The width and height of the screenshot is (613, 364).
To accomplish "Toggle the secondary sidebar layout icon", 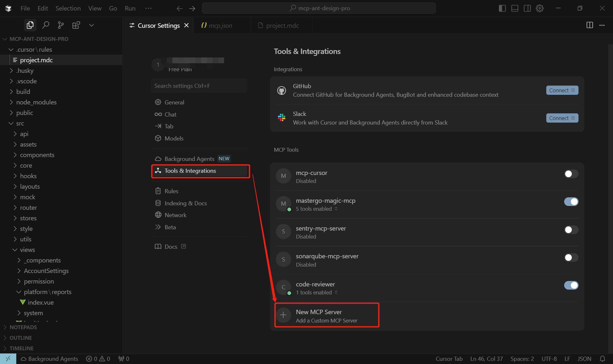I will point(527,8).
